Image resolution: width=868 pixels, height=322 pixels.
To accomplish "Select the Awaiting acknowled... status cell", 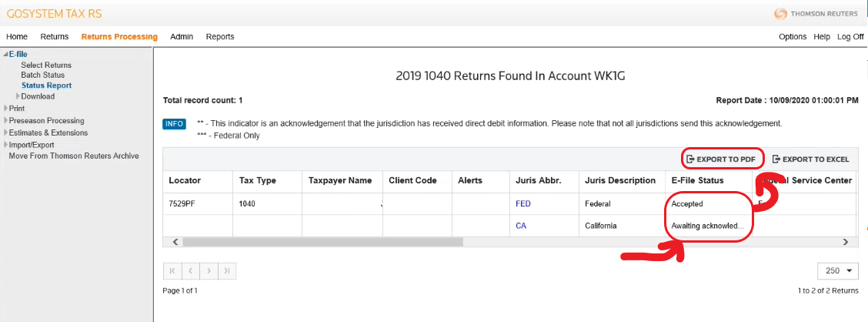I will [x=708, y=226].
